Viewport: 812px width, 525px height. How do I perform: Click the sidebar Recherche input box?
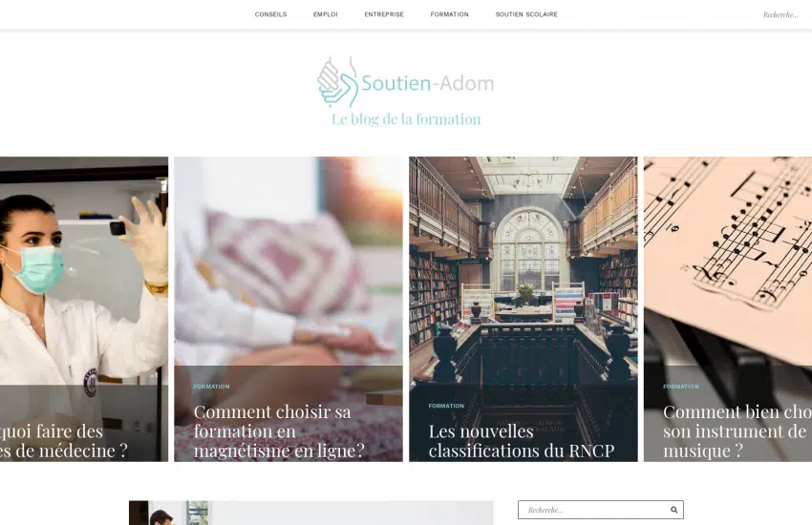(594, 510)
